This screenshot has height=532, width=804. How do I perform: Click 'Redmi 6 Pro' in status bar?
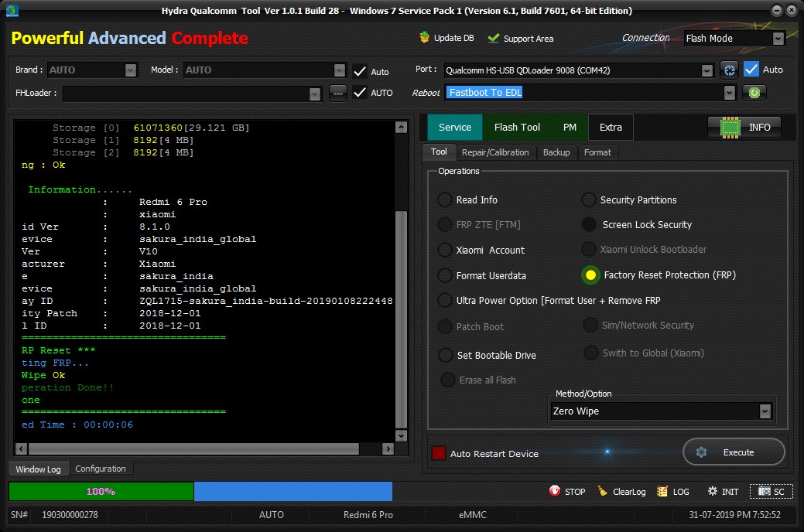click(x=368, y=514)
